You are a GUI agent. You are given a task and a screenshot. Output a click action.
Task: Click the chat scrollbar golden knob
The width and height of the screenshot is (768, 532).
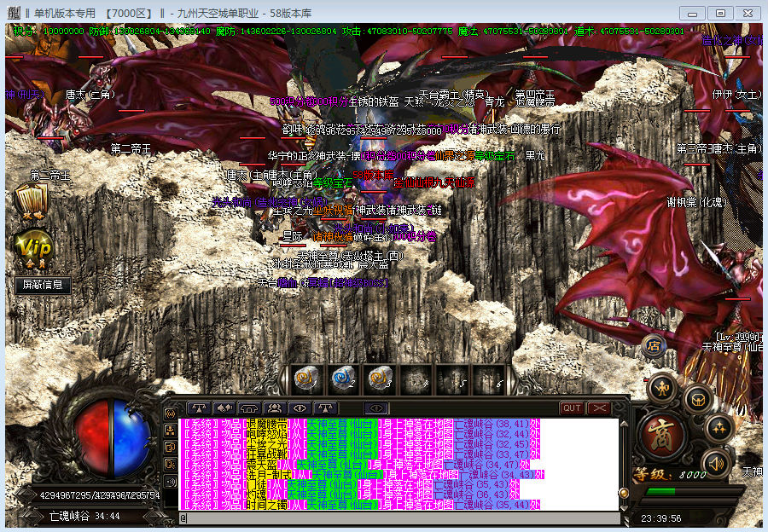click(624, 493)
